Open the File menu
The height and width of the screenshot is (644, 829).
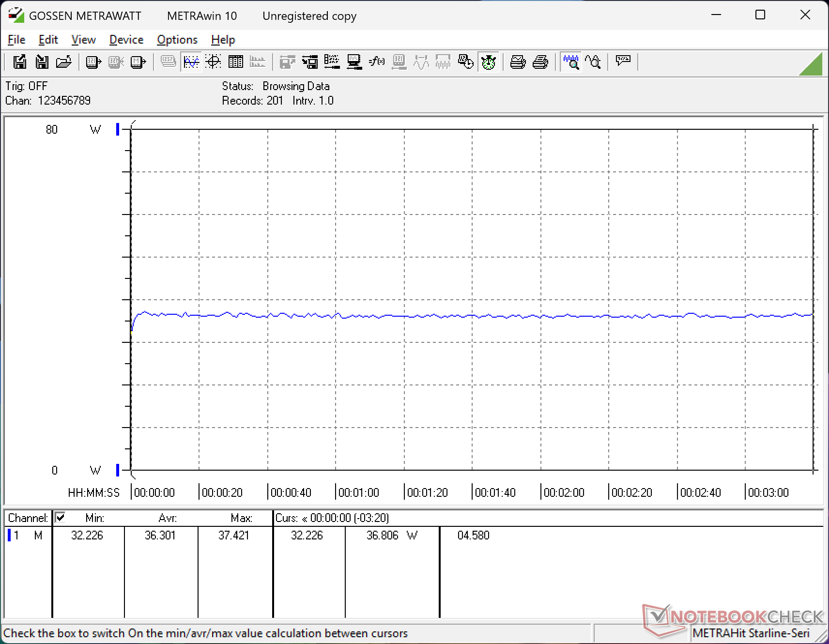pyautogui.click(x=16, y=40)
